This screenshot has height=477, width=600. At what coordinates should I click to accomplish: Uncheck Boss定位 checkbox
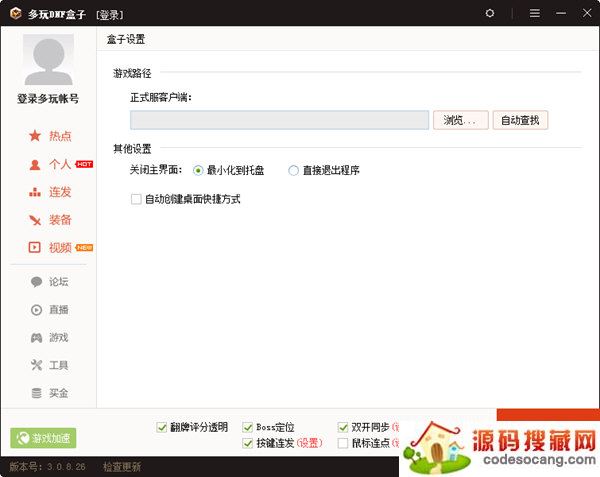coord(248,427)
